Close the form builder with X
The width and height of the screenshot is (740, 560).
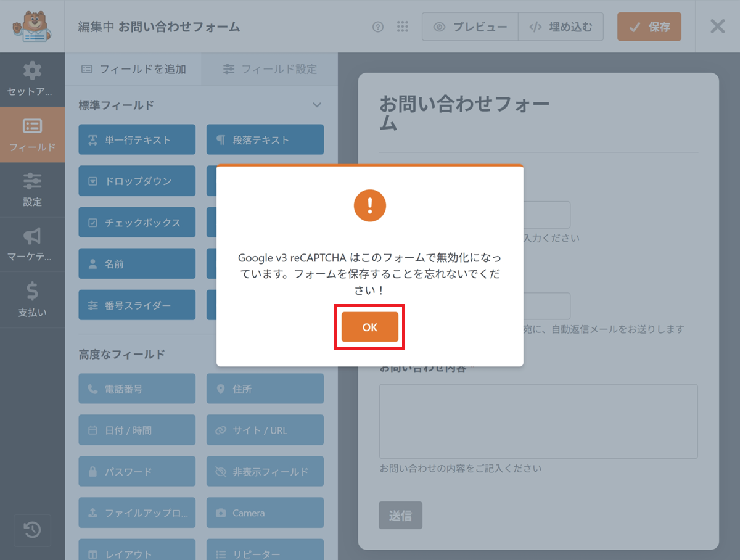pos(717,27)
